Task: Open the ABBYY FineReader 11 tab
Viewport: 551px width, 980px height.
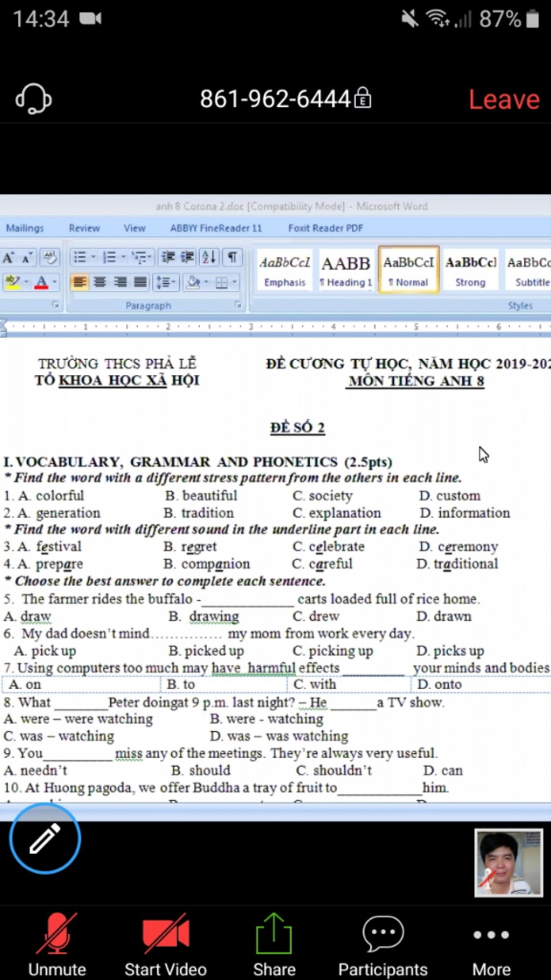Action: pos(216,228)
